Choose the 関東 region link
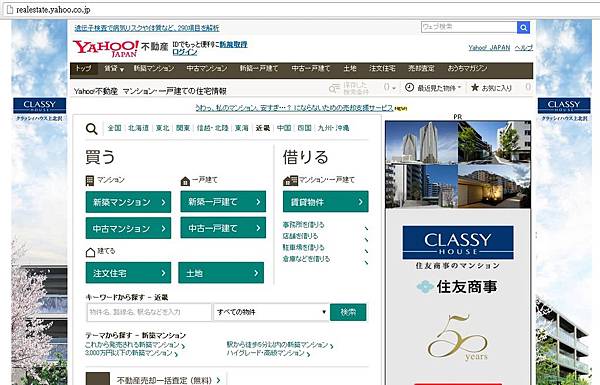 click(183, 128)
